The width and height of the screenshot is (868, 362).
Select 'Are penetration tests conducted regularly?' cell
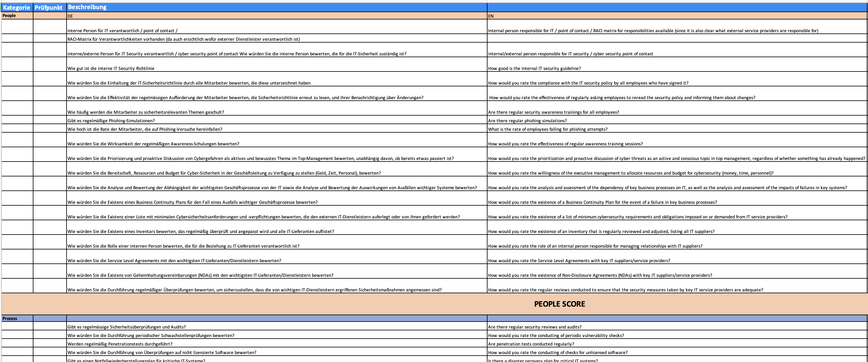click(531, 344)
